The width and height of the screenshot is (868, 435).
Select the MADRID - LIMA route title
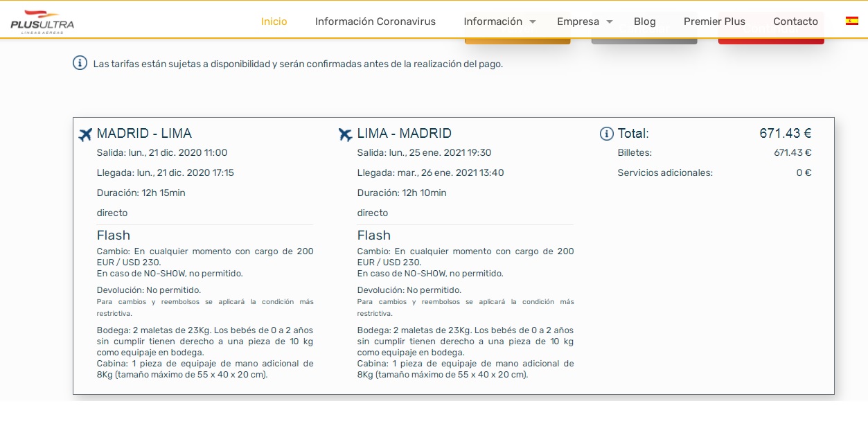(x=144, y=134)
